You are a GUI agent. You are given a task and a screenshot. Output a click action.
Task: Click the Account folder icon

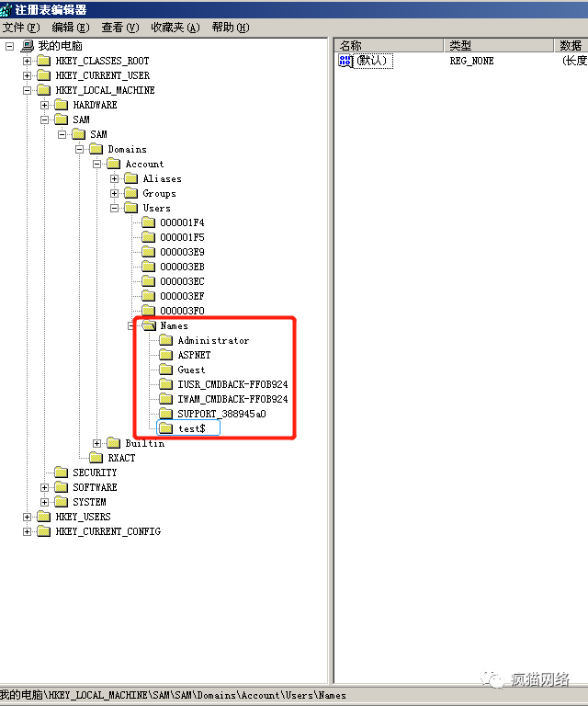[x=114, y=164]
